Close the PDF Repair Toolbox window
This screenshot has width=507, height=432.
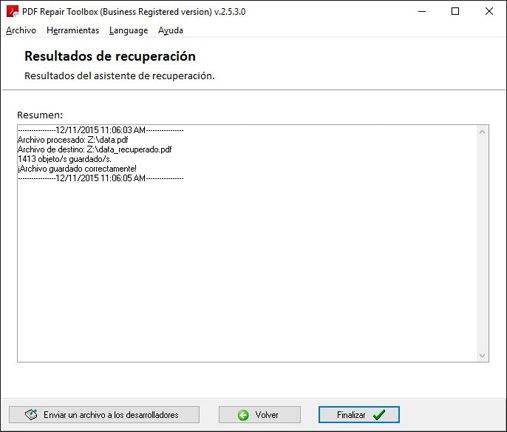click(x=489, y=11)
